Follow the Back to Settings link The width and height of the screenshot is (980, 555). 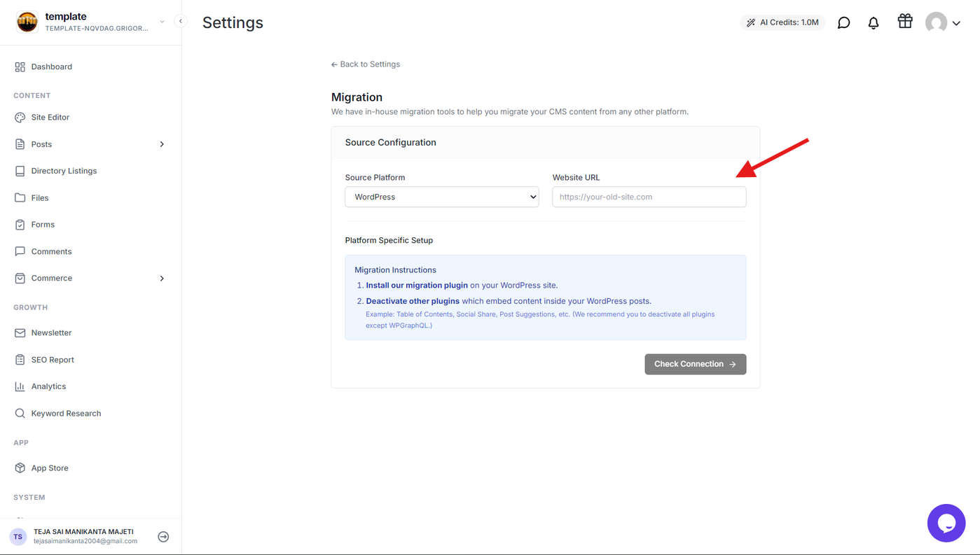(366, 64)
